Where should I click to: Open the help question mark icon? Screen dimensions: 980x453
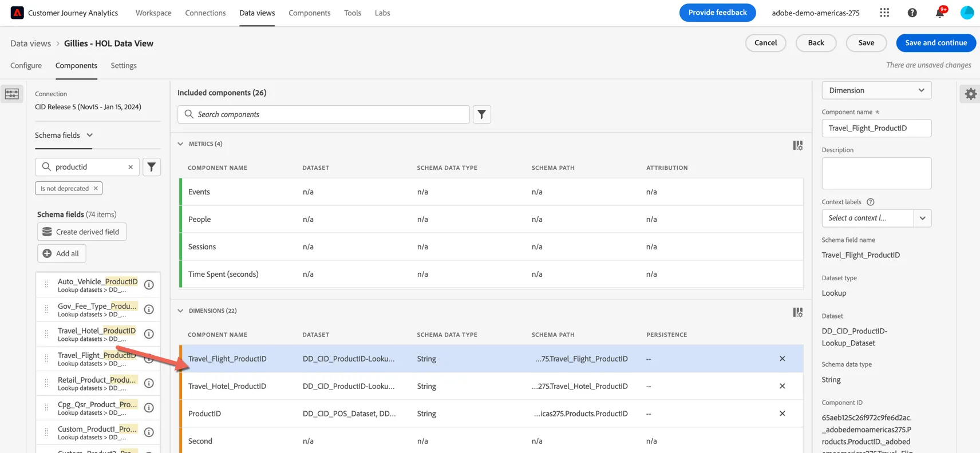[912, 13]
